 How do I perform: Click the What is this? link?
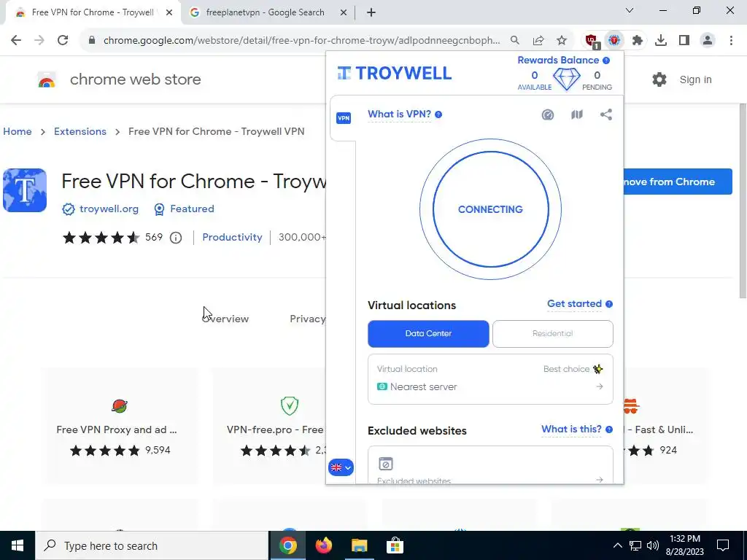[571, 429]
